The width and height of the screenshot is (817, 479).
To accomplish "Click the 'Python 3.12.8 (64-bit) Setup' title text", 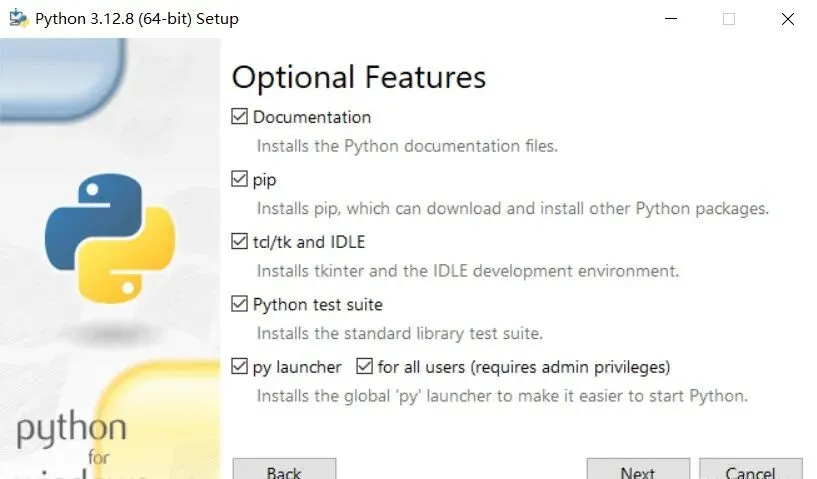I will 136,19.
